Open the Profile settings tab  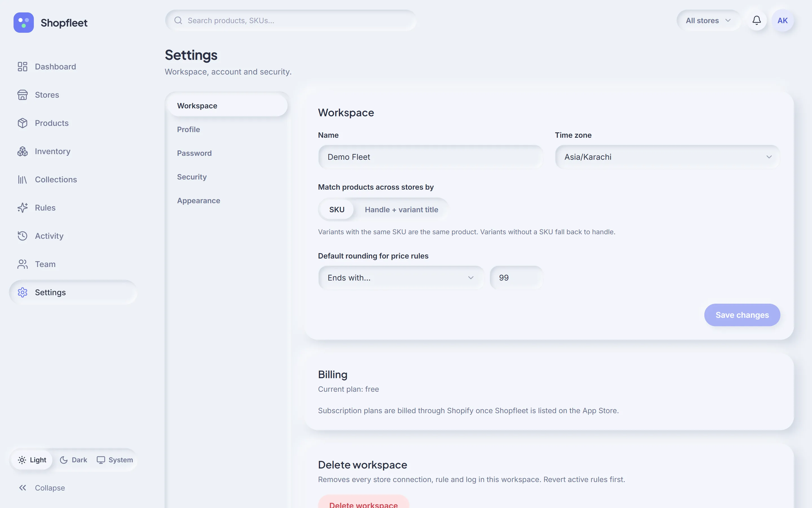click(228, 129)
